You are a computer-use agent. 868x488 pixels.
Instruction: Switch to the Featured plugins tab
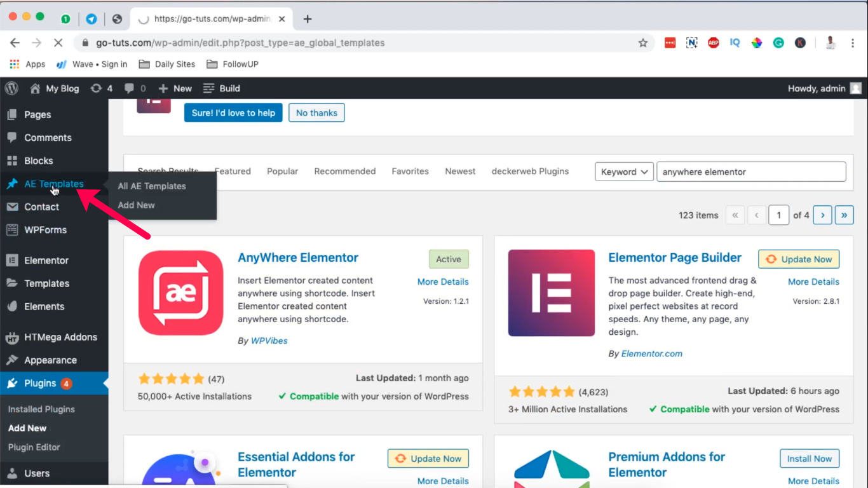(233, 172)
